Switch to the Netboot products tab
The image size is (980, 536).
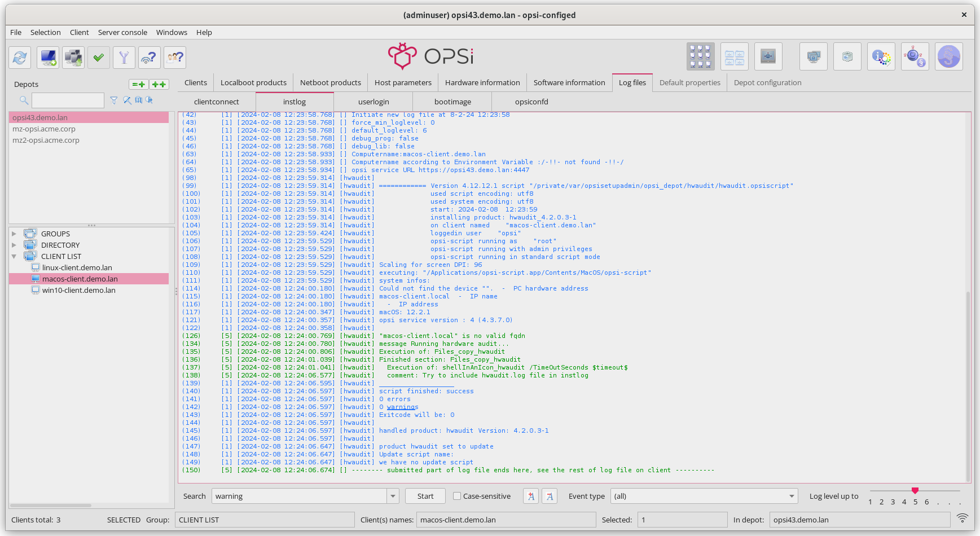(331, 82)
